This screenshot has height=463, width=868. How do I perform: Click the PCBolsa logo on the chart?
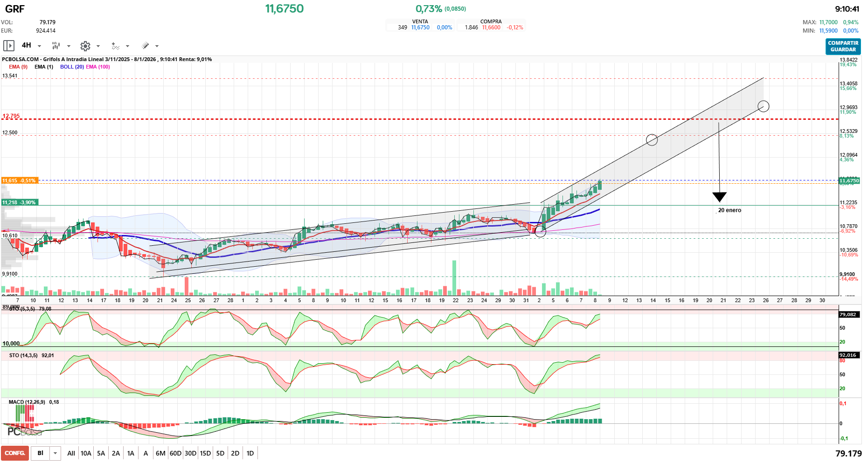tap(24, 432)
